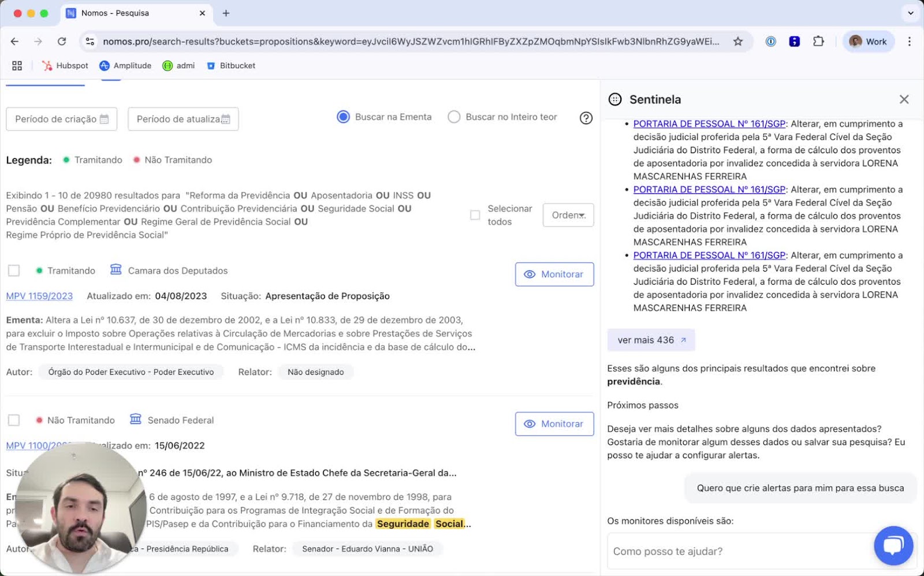This screenshot has width=924, height=576.
Task: Open the Bitbucket bookmark
Action: (x=231, y=66)
